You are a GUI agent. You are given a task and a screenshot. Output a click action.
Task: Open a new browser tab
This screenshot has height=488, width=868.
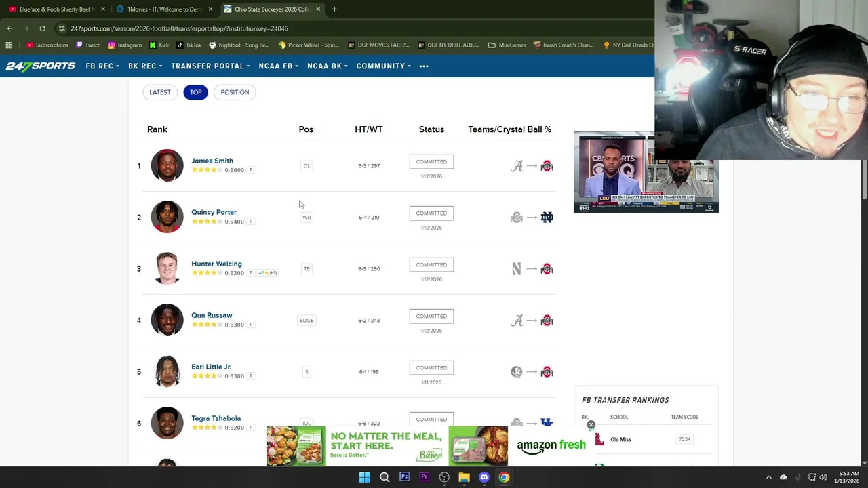pos(334,9)
